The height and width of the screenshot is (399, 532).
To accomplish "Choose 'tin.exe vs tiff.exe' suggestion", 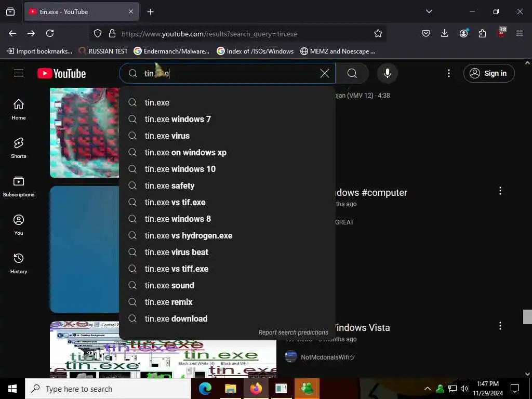I will 227,269.
